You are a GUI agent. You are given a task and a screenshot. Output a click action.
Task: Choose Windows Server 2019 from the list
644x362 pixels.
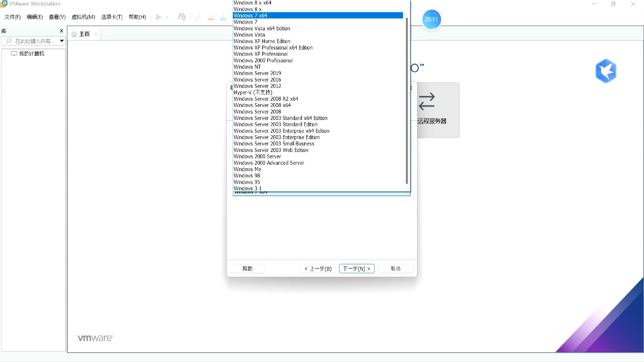257,73
